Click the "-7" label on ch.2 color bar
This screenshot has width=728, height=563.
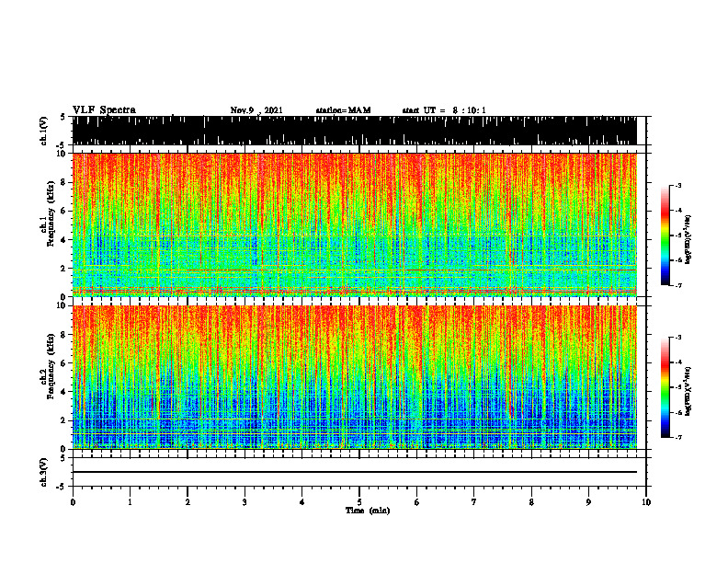pyautogui.click(x=678, y=437)
